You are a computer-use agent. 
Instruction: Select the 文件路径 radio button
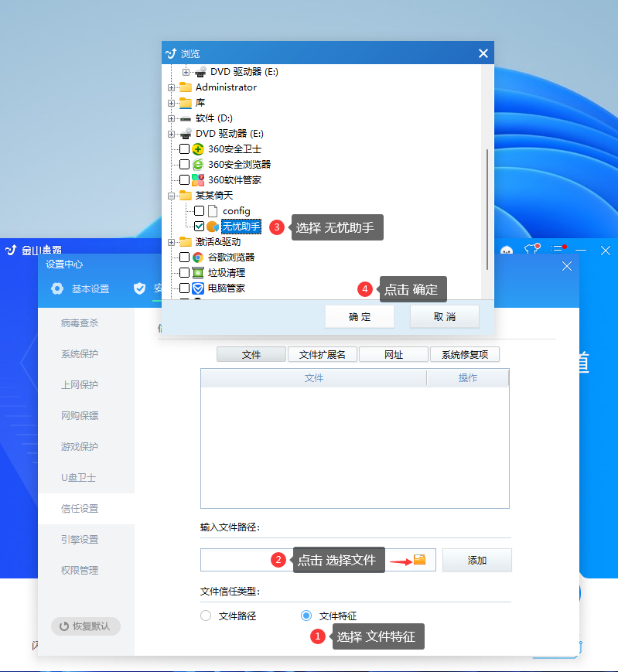pos(206,616)
